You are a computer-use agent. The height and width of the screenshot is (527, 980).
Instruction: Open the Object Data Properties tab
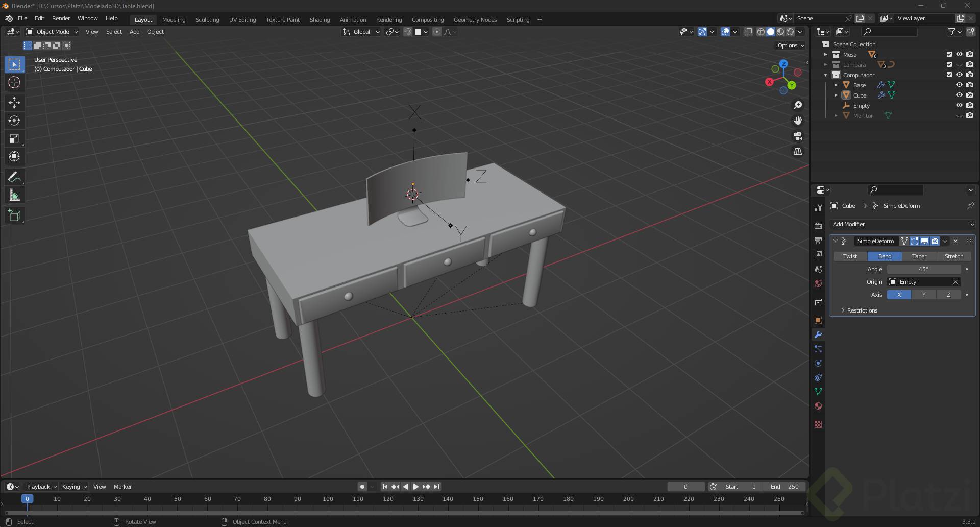click(x=818, y=391)
